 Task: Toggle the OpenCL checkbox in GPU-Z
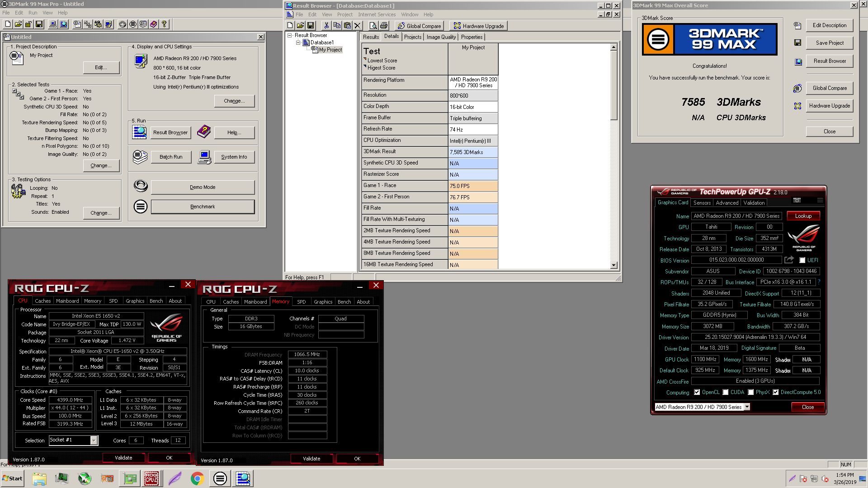(x=697, y=392)
